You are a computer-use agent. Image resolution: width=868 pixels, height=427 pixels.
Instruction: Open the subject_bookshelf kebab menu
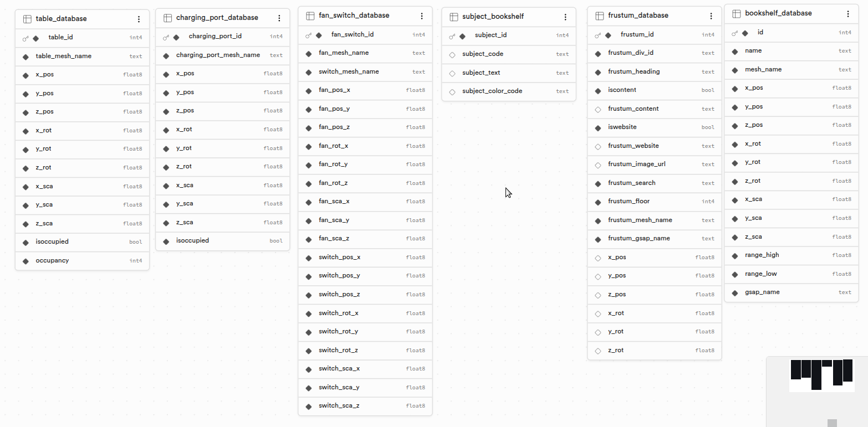pyautogui.click(x=565, y=17)
